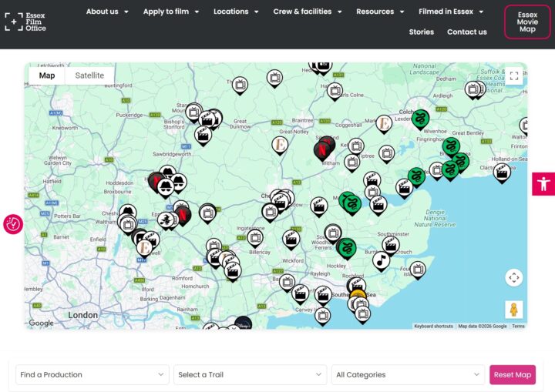Click the Netflix N marker near Witham
This screenshot has width=555, height=392.
[321, 150]
